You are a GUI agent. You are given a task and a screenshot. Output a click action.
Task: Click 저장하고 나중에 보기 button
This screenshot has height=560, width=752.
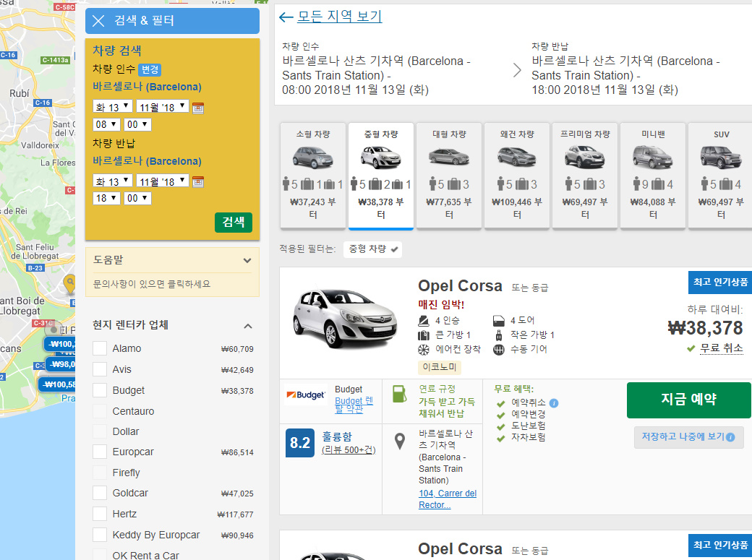(x=688, y=436)
